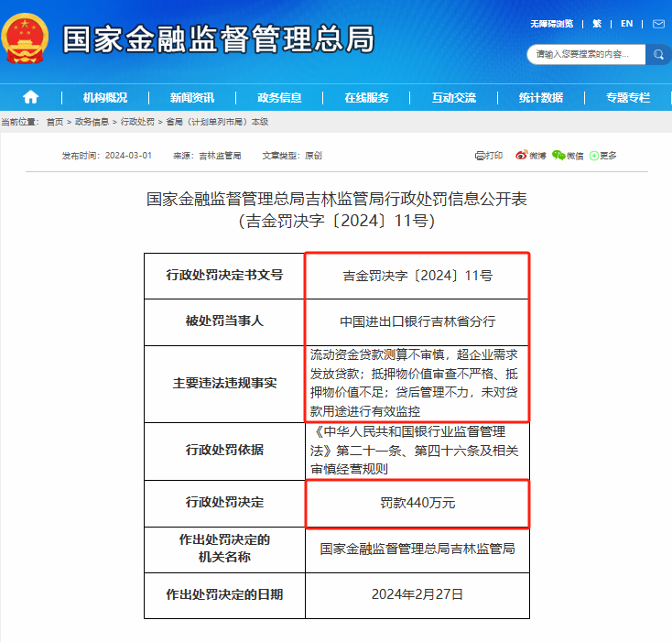The height and width of the screenshot is (642, 672).
Task: Open 互动交流 menu item
Action: click(x=454, y=98)
